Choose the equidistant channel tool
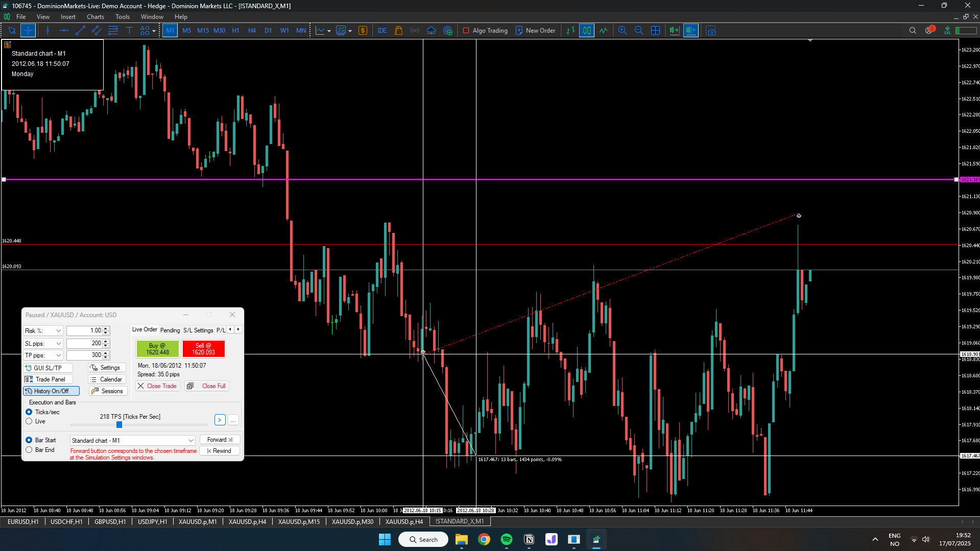The image size is (980, 551). point(97,31)
